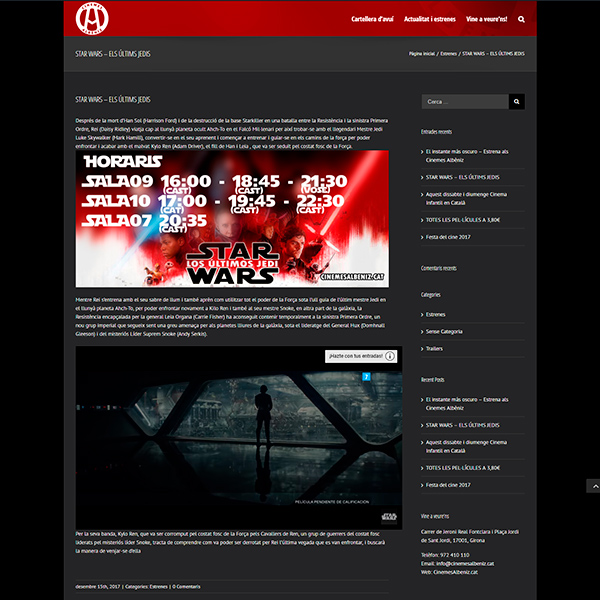The image size is (600, 600).
Task: Click the STAR WARS – ELS ÚLTIMS JEDIS post title
Action: click(113, 100)
